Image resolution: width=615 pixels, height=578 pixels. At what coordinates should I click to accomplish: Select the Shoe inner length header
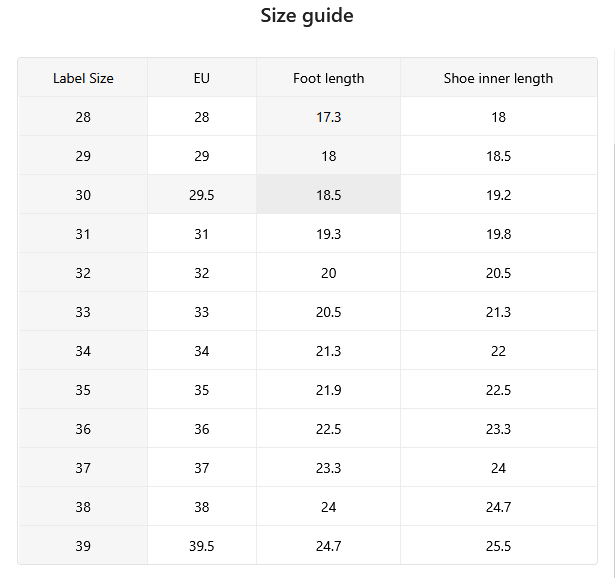click(x=499, y=78)
